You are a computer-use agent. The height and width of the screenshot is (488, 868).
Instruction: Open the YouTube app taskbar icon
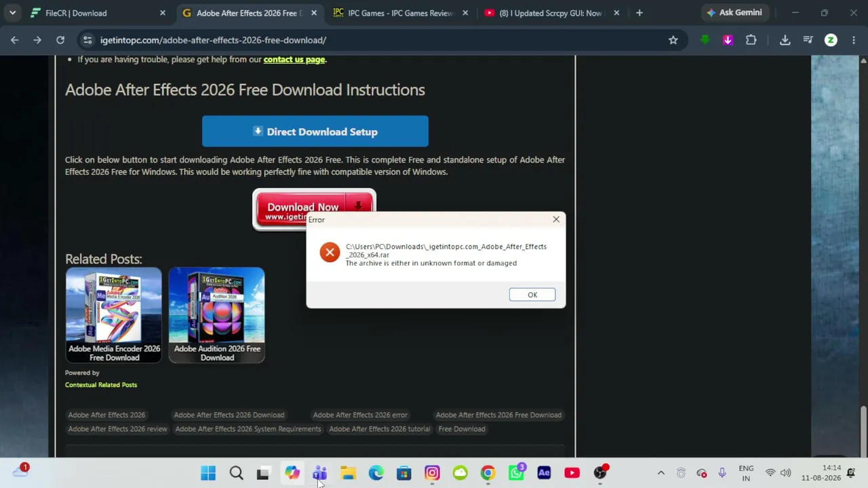tap(572, 473)
